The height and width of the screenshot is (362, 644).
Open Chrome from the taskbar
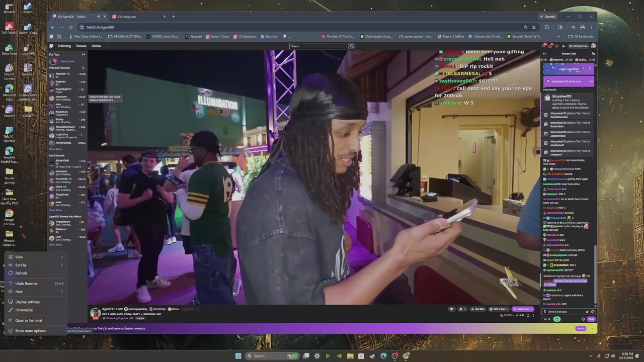click(406, 356)
